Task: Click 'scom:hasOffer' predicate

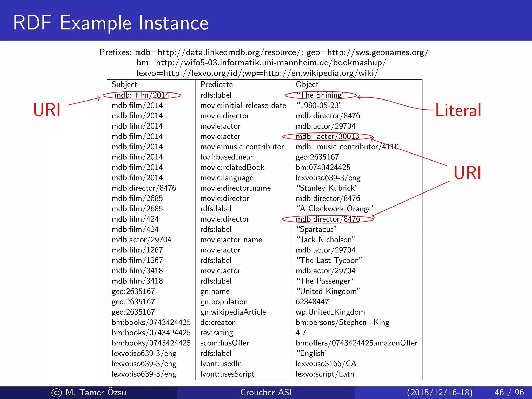Action: pyautogui.click(x=225, y=343)
